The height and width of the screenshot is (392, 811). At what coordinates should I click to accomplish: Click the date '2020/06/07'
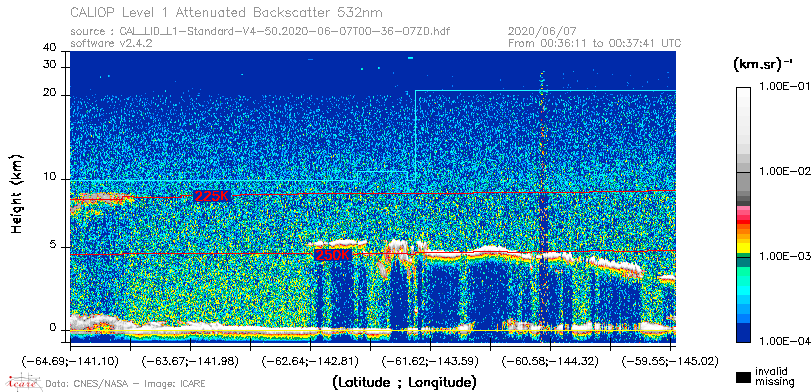[x=542, y=32]
